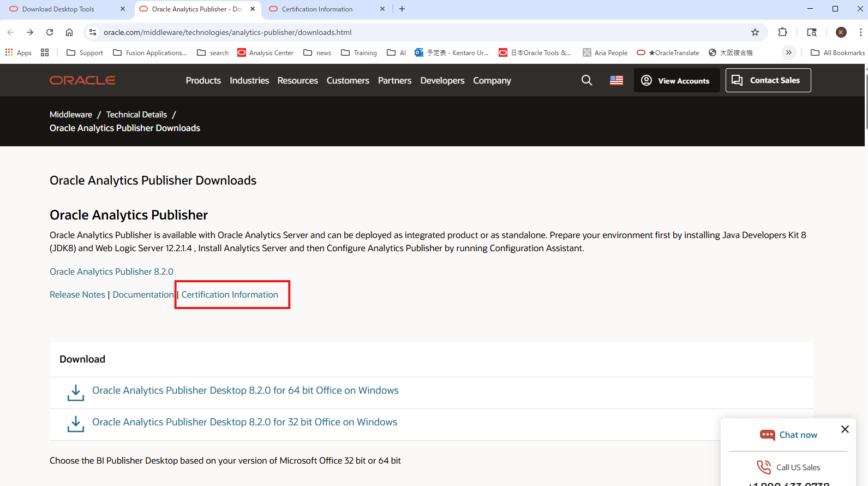
Task: Follow the Middleware breadcrumb link
Action: 71,115
